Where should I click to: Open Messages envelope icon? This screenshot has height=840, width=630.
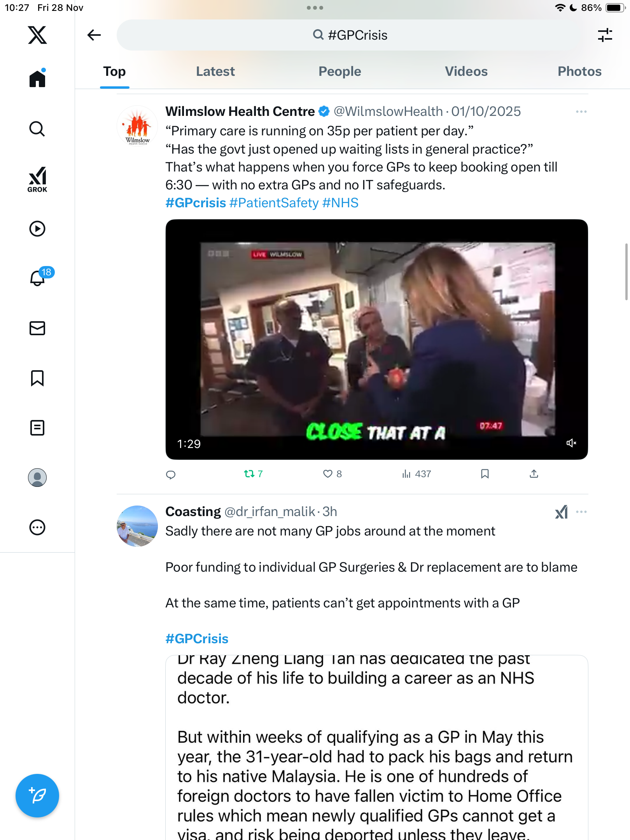point(37,328)
